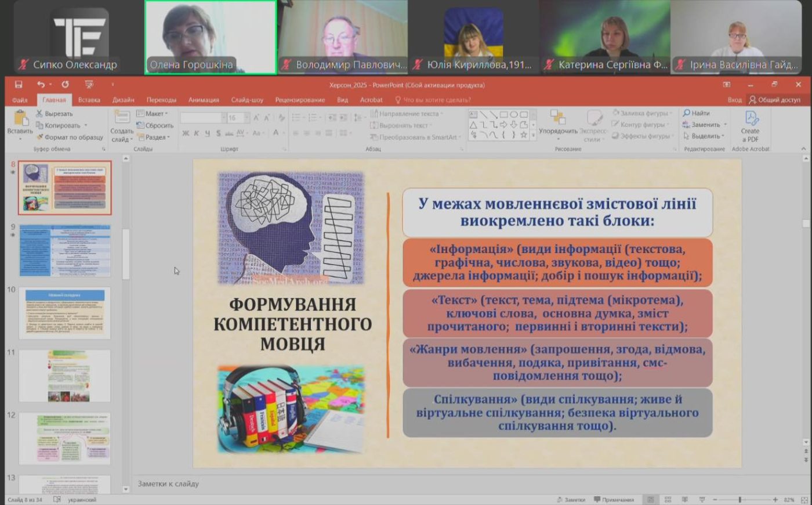
Task: Open Раздел section dropdown
Action: [154, 138]
